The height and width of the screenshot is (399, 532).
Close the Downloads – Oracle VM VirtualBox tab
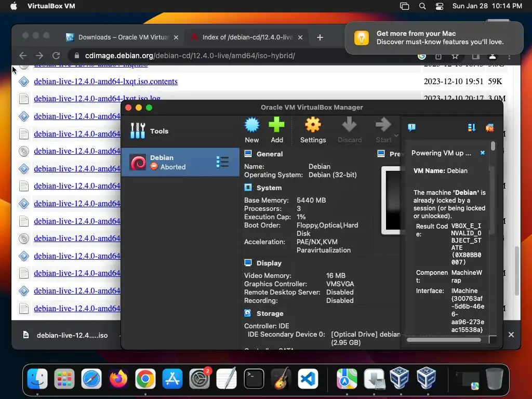coord(176,37)
